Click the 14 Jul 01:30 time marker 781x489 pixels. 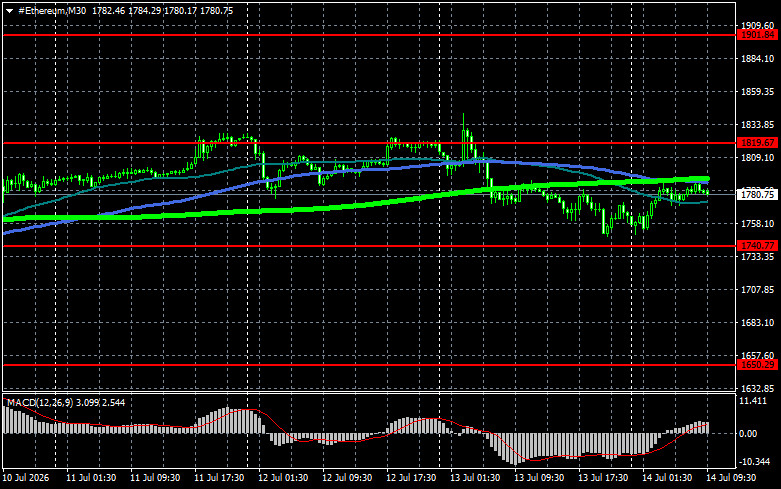tap(667, 478)
